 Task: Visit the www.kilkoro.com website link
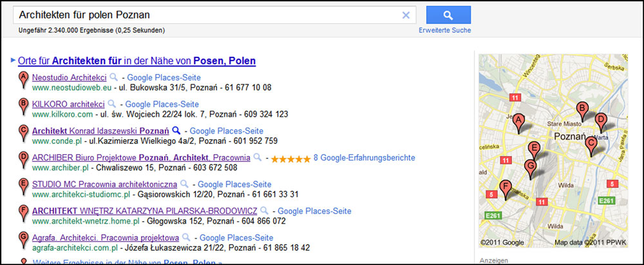coord(62,114)
